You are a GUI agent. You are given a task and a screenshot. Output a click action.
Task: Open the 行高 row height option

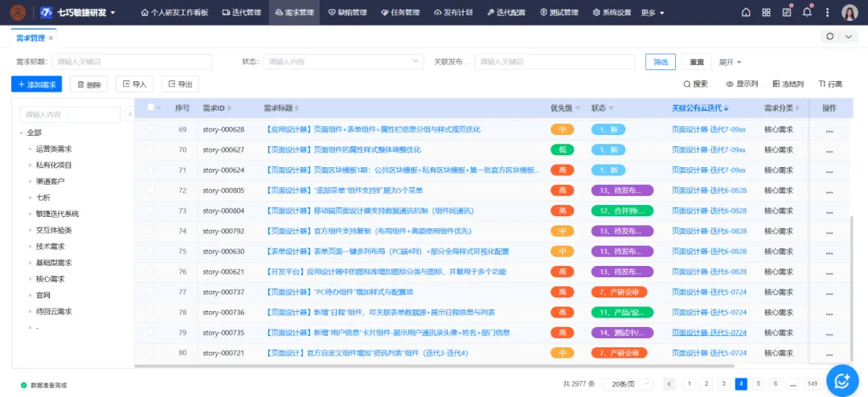coord(821,84)
